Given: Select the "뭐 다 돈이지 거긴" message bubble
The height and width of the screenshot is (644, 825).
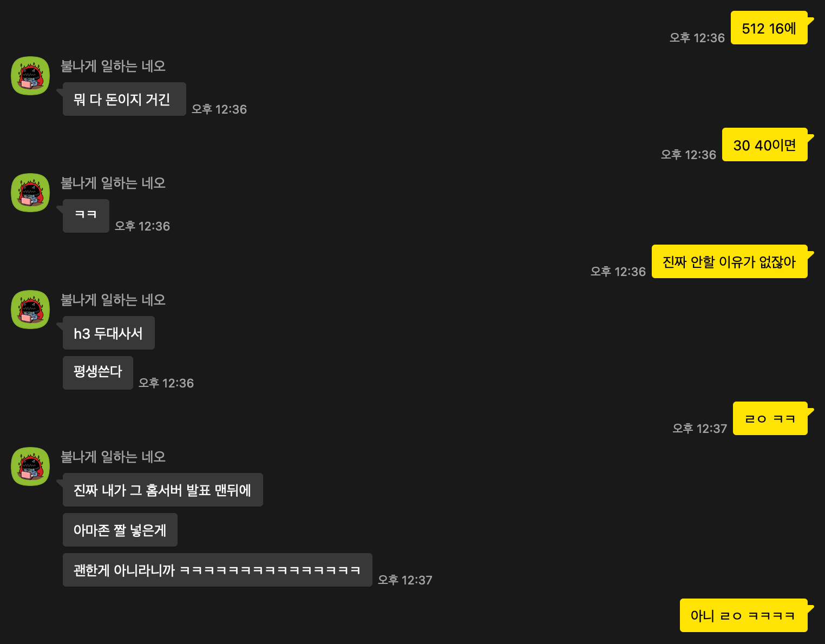Looking at the screenshot, I should (125, 99).
